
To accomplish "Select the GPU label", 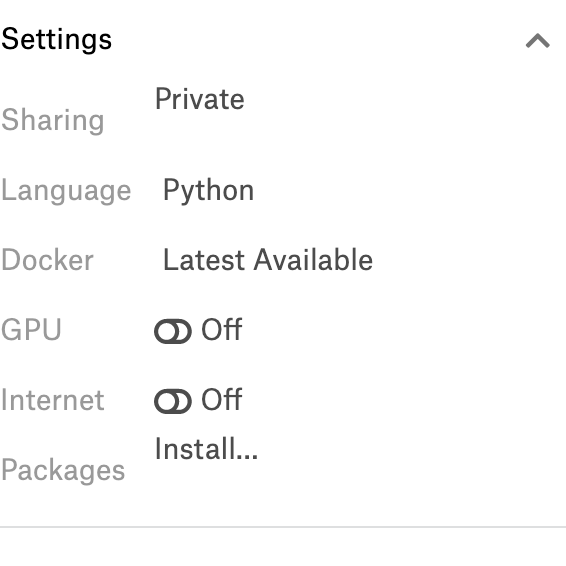I will click(31, 330).
